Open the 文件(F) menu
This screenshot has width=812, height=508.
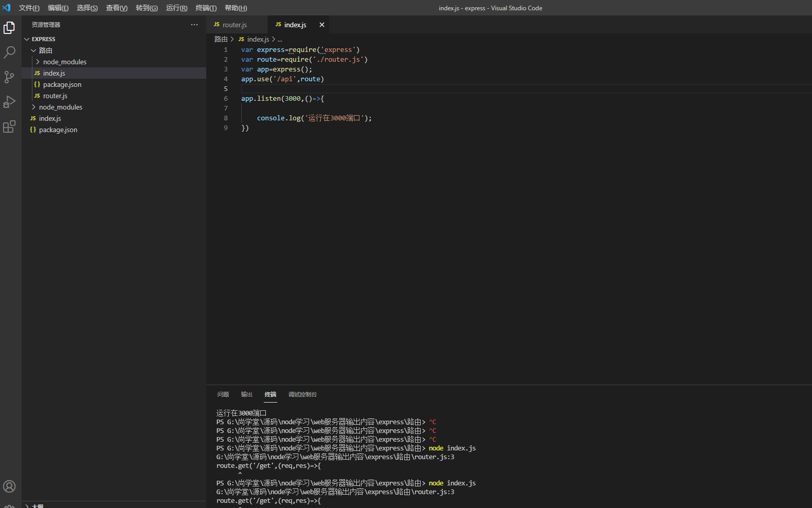[29, 8]
